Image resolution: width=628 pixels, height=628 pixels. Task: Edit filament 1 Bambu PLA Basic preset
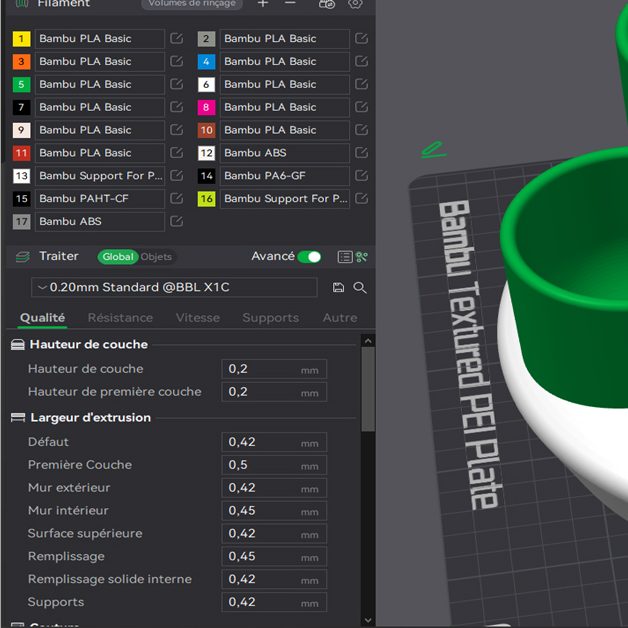[176, 38]
